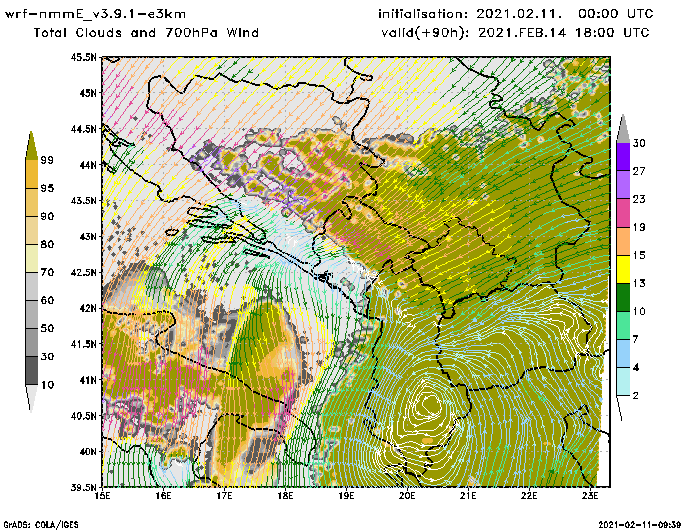The width and height of the screenshot is (700, 530).
Task: Click the 40.5N latitude label
Action: [83, 416]
